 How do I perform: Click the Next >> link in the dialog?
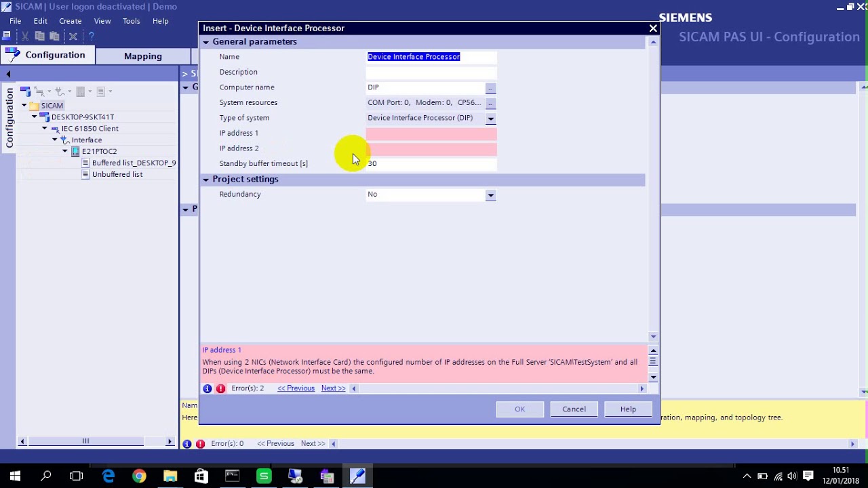pos(333,388)
